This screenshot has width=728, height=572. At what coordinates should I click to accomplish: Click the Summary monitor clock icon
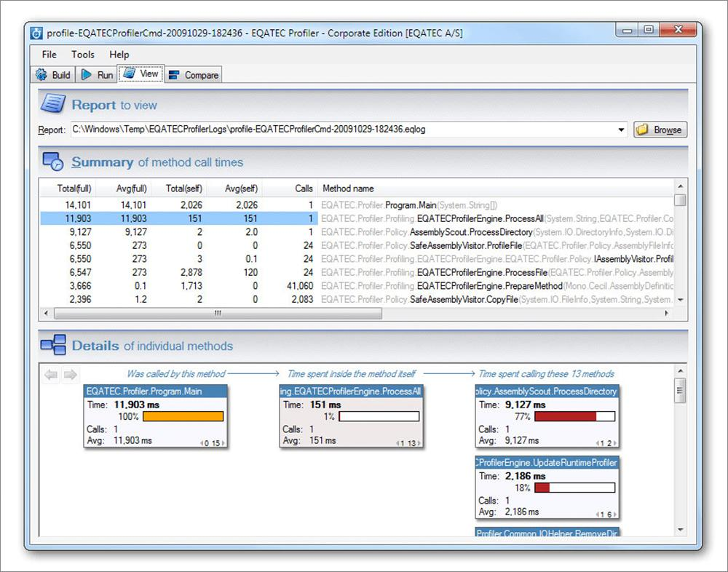pyautogui.click(x=53, y=161)
